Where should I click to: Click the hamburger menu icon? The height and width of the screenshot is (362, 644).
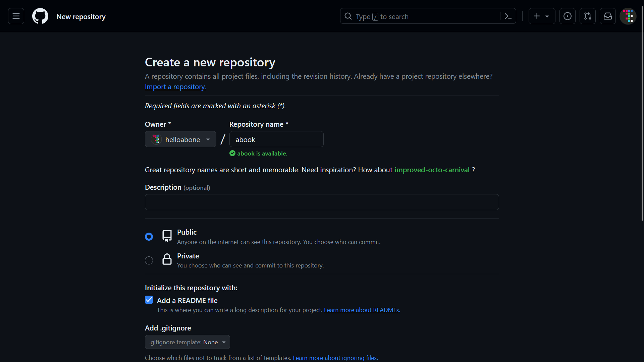pyautogui.click(x=16, y=16)
